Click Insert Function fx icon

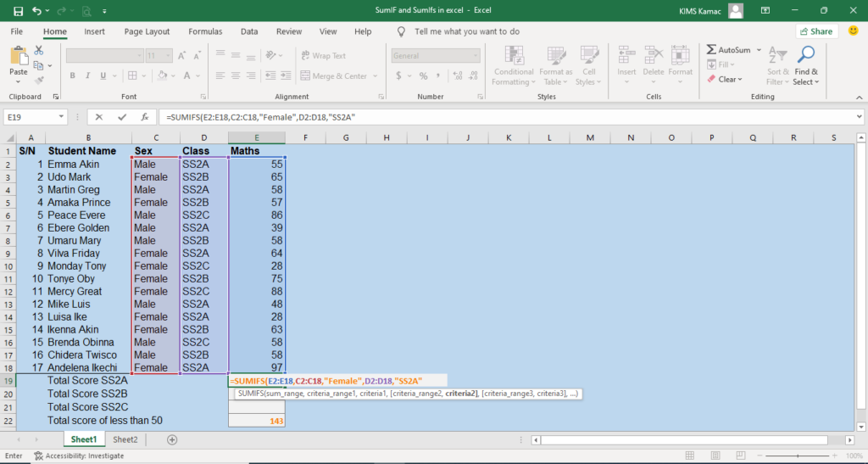tap(144, 117)
